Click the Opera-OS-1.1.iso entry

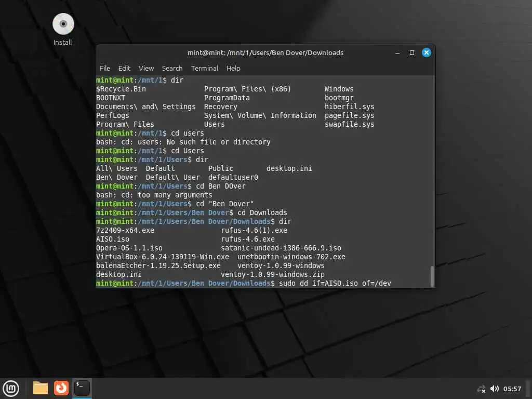(x=129, y=248)
